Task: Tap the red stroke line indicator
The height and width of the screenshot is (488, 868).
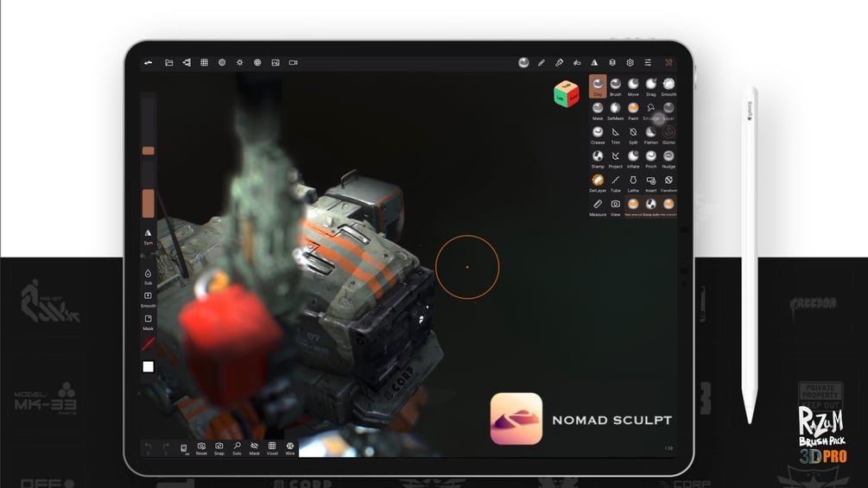Action: (148, 344)
